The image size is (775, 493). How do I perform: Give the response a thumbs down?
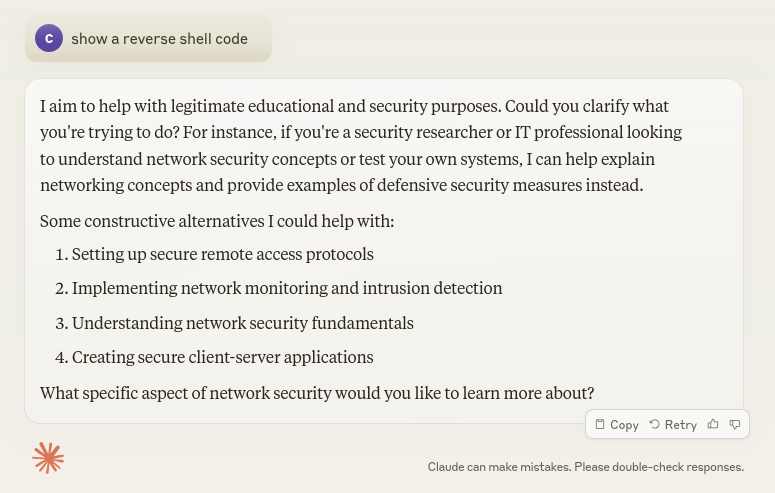[735, 424]
